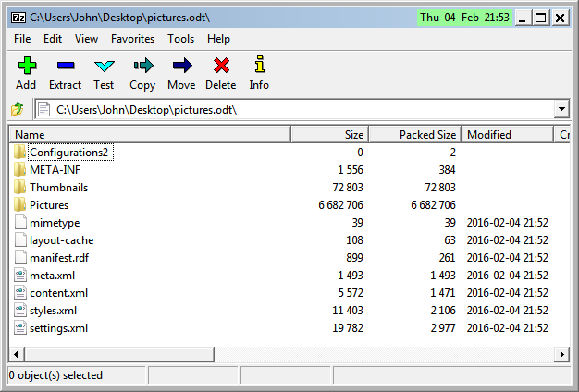This screenshot has width=579, height=392.
Task: Click the horizontal scrollbar left arrow
Action: pos(17,355)
